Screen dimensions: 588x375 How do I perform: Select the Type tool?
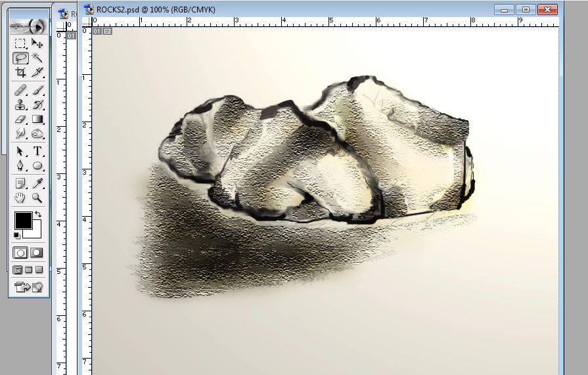click(x=37, y=151)
